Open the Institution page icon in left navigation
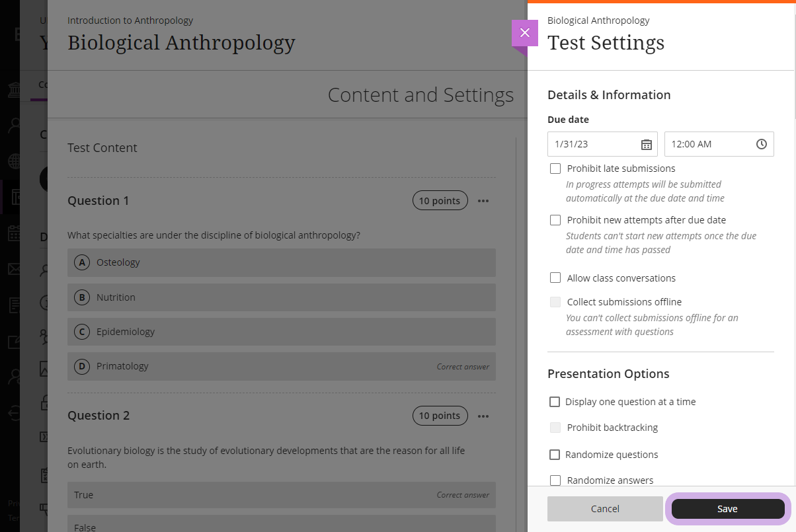 [14, 91]
